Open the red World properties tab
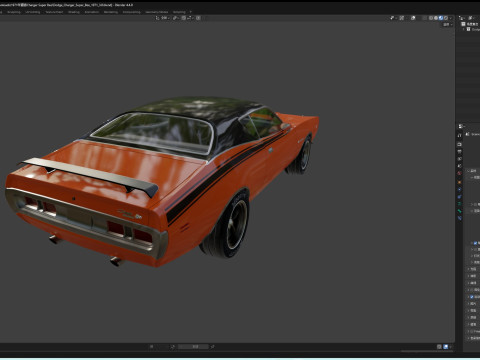Viewport: 480px width, 360px height. 459,173
